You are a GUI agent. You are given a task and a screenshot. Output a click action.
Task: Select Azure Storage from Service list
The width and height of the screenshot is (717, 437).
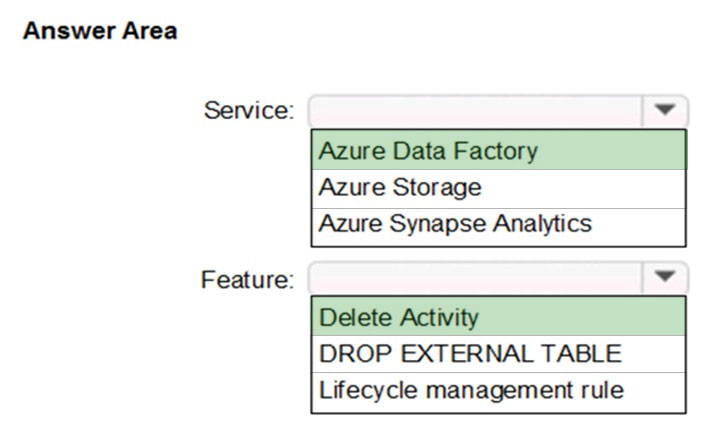click(x=498, y=189)
